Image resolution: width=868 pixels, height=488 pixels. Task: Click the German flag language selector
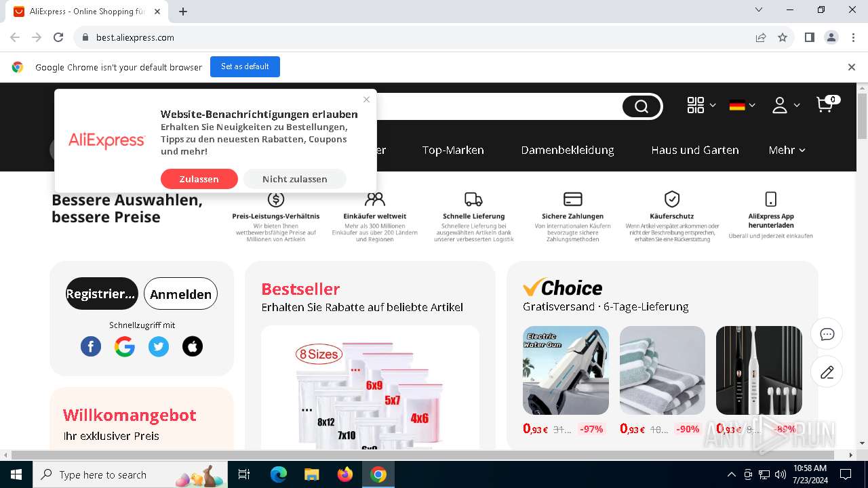click(x=737, y=105)
